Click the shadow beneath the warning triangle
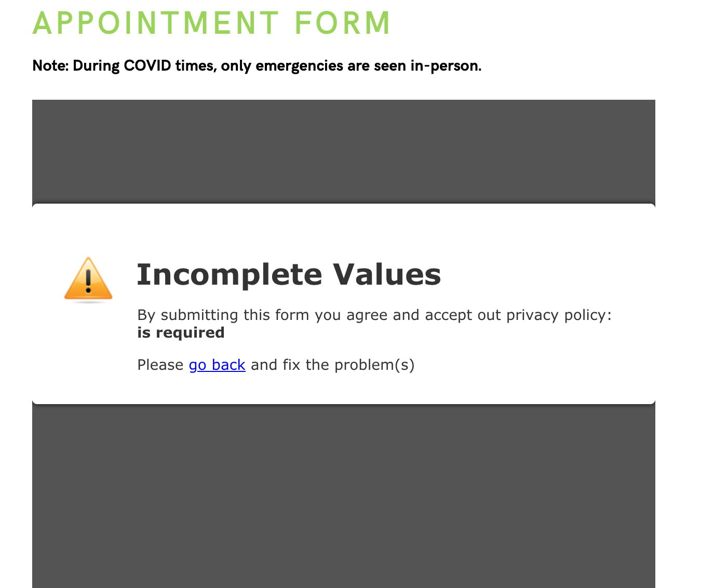This screenshot has height=588, width=727. 88,301
